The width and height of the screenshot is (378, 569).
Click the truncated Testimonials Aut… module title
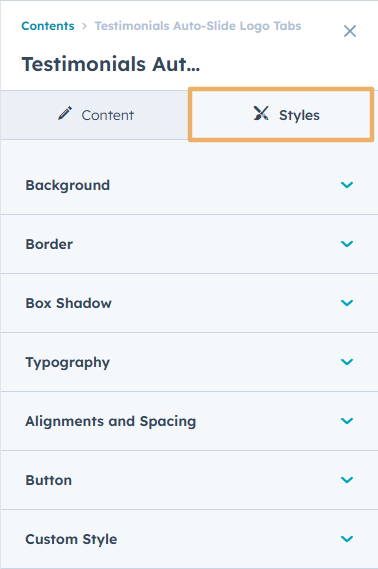coord(111,64)
